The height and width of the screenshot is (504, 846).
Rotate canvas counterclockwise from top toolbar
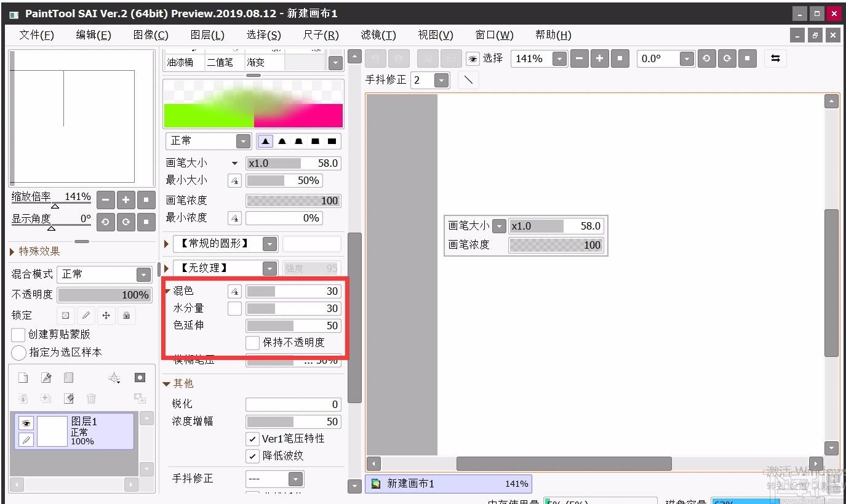click(x=706, y=58)
